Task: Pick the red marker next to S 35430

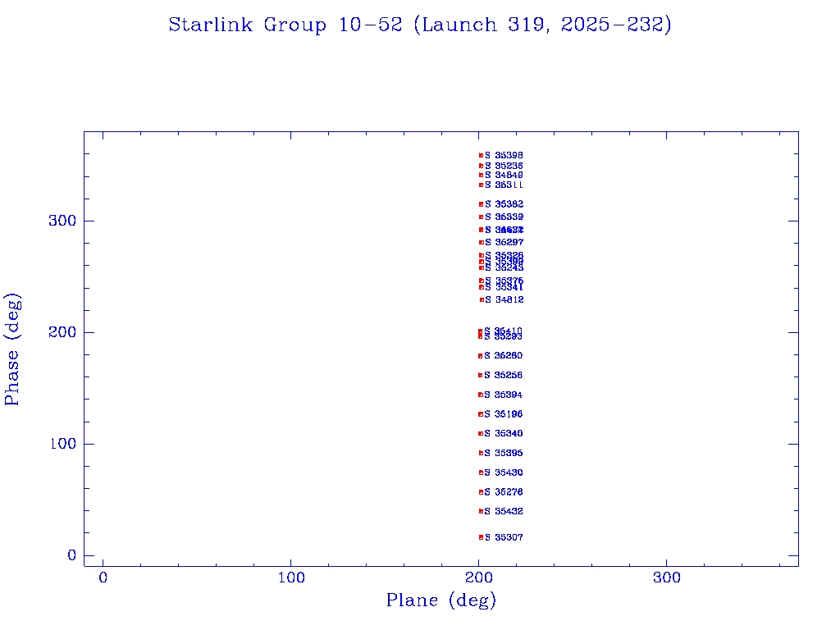Action: tap(482, 472)
